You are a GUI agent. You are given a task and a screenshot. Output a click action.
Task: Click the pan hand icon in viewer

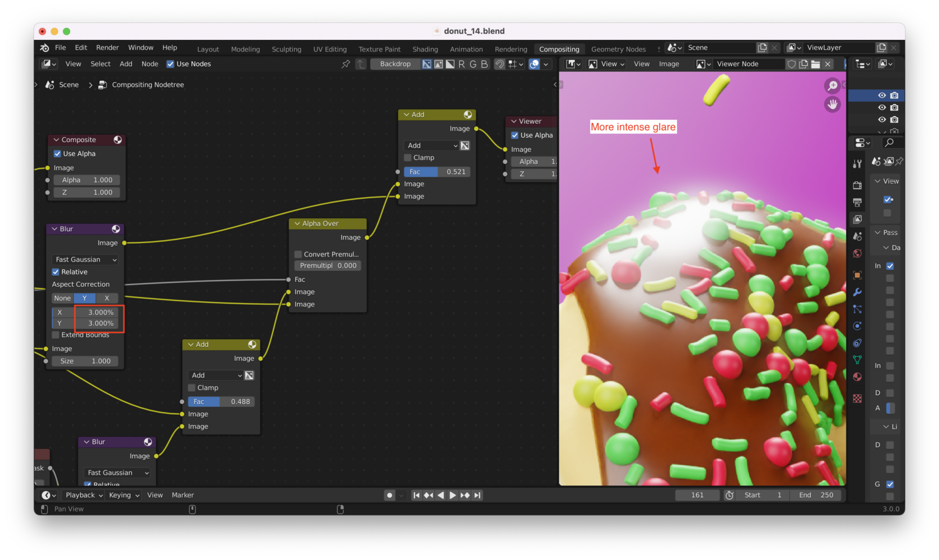click(x=833, y=105)
